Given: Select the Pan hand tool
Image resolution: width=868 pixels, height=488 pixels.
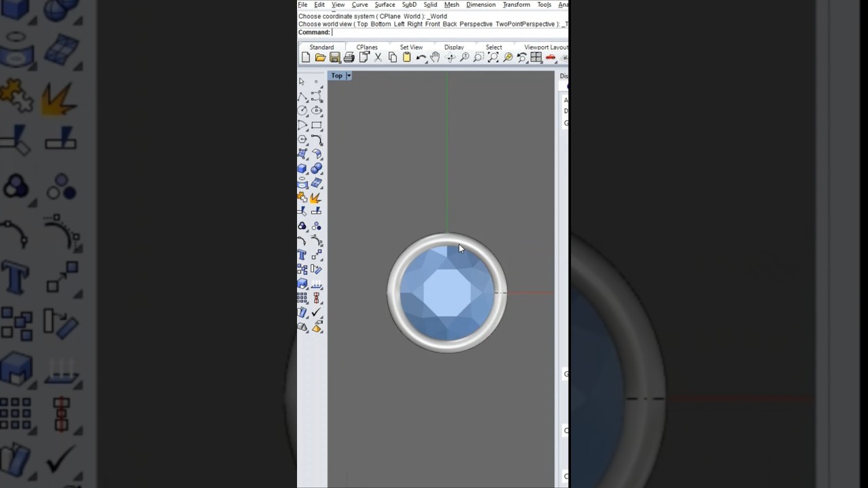Looking at the screenshot, I should 435,58.
